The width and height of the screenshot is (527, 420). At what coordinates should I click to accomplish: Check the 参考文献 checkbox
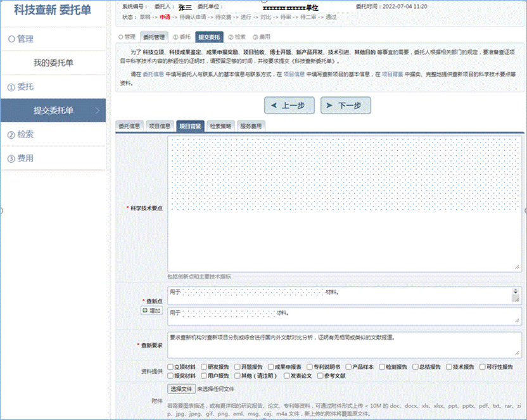coord(321,376)
